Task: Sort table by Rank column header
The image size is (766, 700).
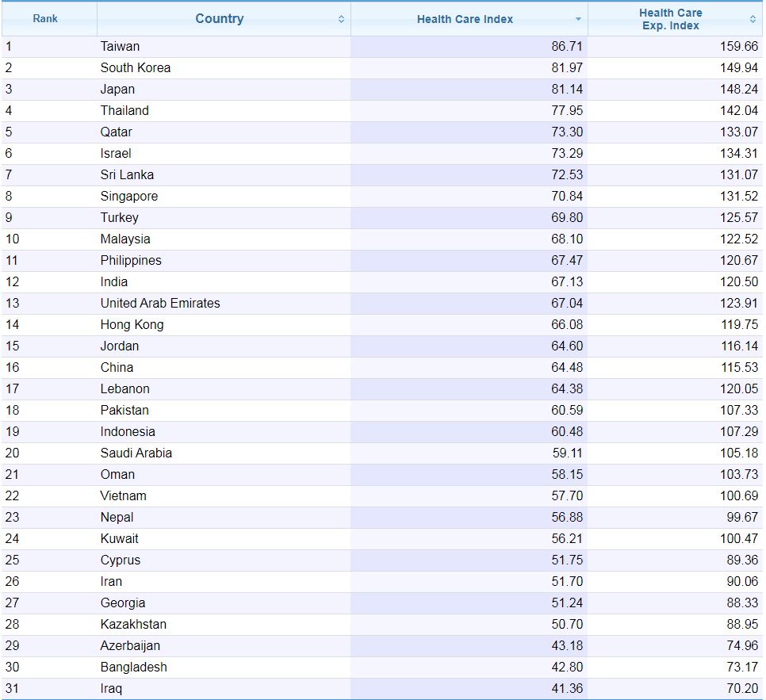Action: (45, 19)
